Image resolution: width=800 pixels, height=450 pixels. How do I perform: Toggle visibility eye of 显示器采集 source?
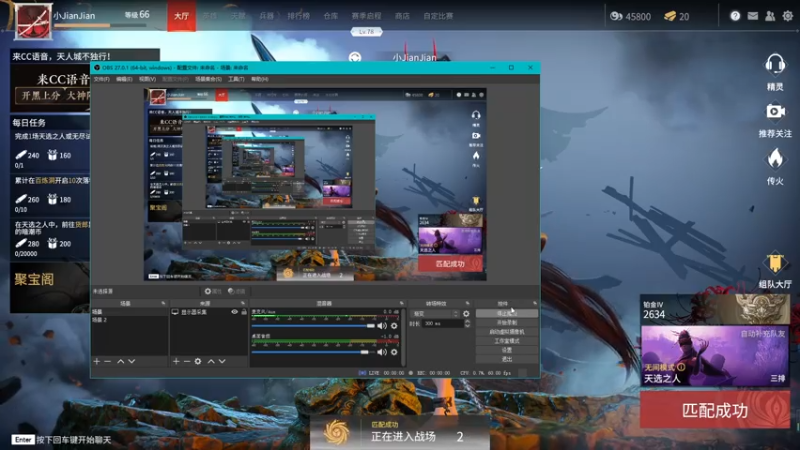pos(235,312)
